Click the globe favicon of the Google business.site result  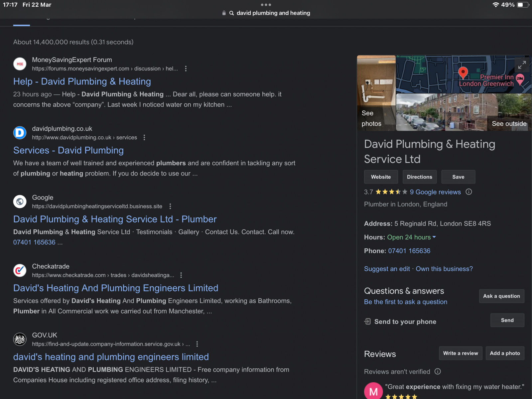click(20, 201)
